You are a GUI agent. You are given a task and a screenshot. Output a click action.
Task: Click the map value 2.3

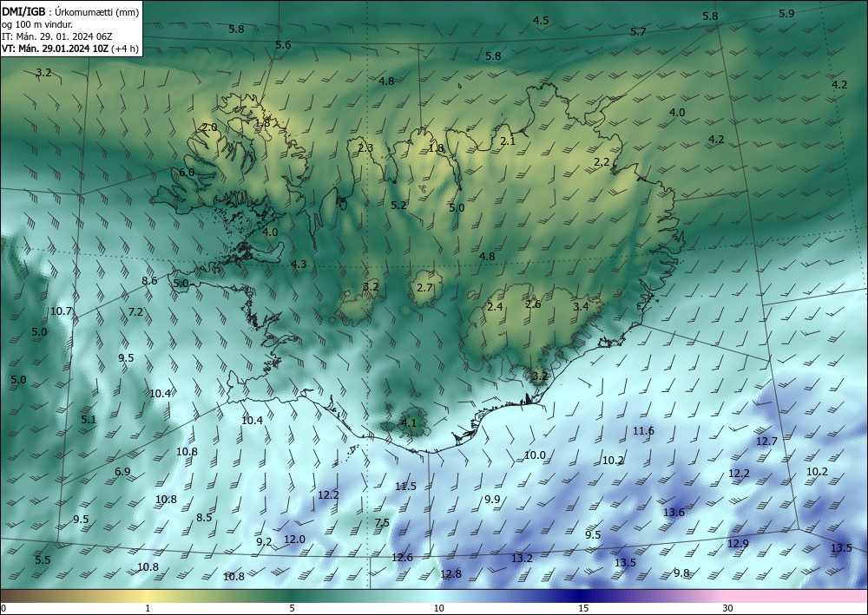(x=365, y=147)
